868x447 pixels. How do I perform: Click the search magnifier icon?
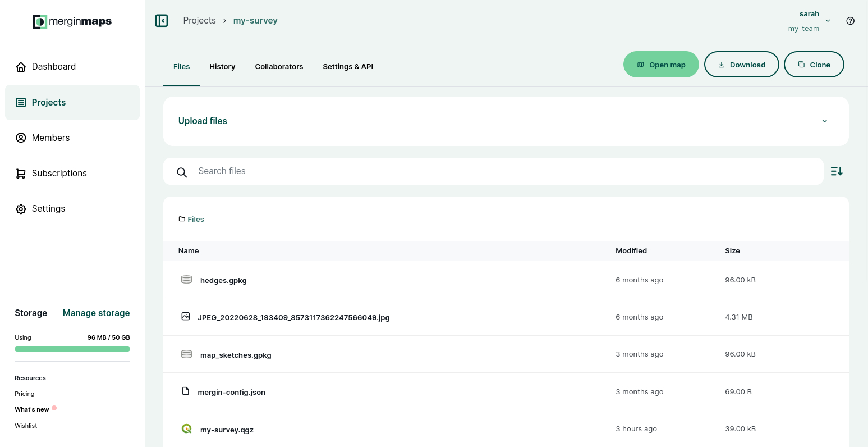[182, 172]
